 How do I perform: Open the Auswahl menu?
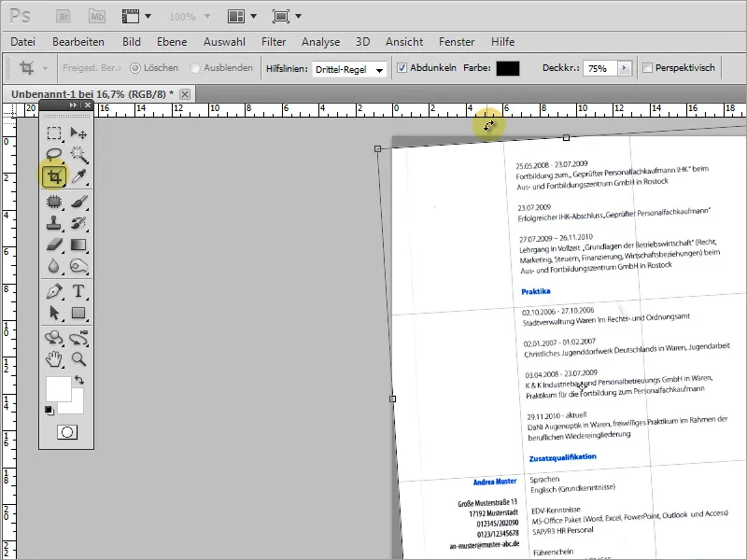(224, 42)
